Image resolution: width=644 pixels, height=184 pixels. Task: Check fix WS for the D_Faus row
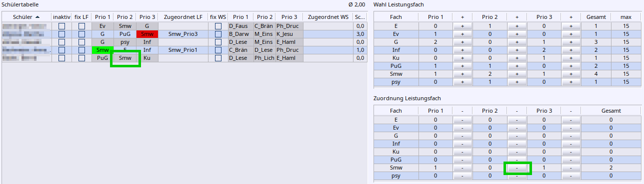pyautogui.click(x=218, y=25)
